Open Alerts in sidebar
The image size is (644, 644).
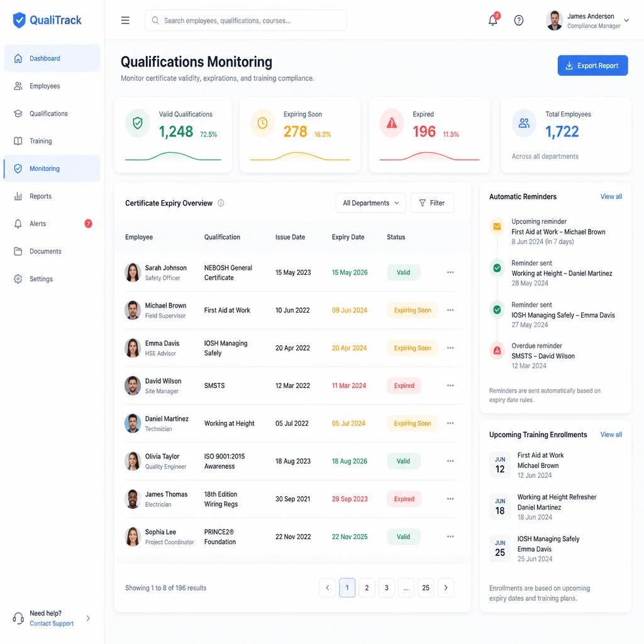(52, 223)
